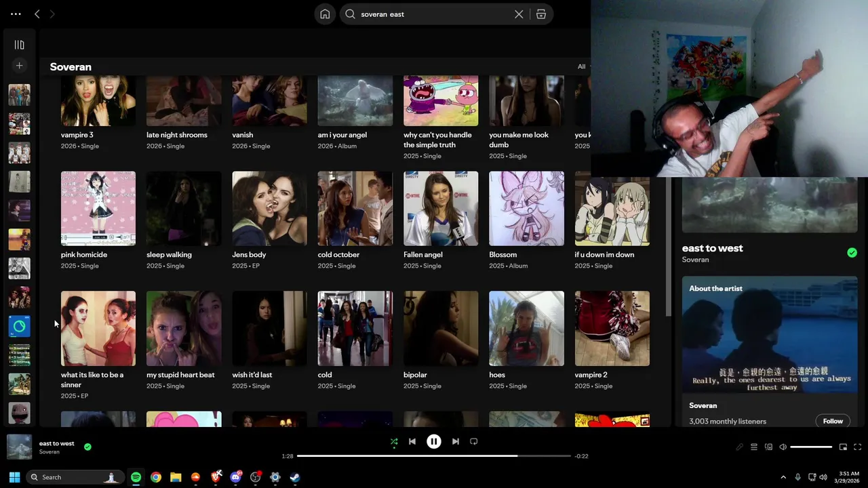The width and height of the screenshot is (868, 488).
Task: Open Spotify Home
Action: (325, 14)
